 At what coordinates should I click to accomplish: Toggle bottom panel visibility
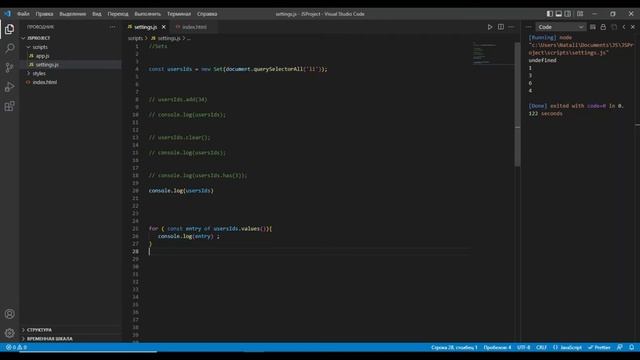tap(559, 13)
